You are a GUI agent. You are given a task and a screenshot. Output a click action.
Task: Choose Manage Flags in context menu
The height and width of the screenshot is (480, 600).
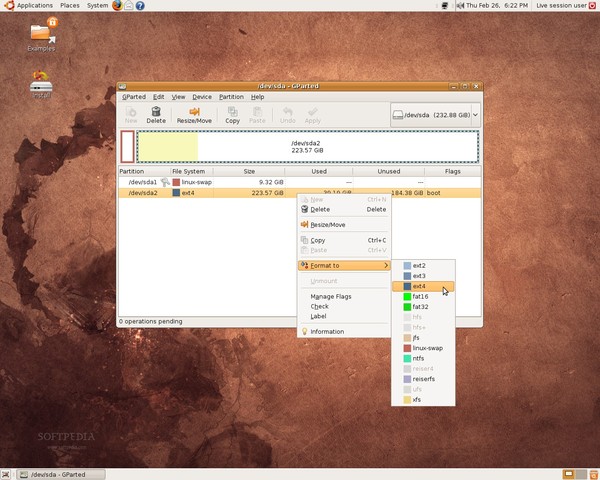tap(344, 296)
